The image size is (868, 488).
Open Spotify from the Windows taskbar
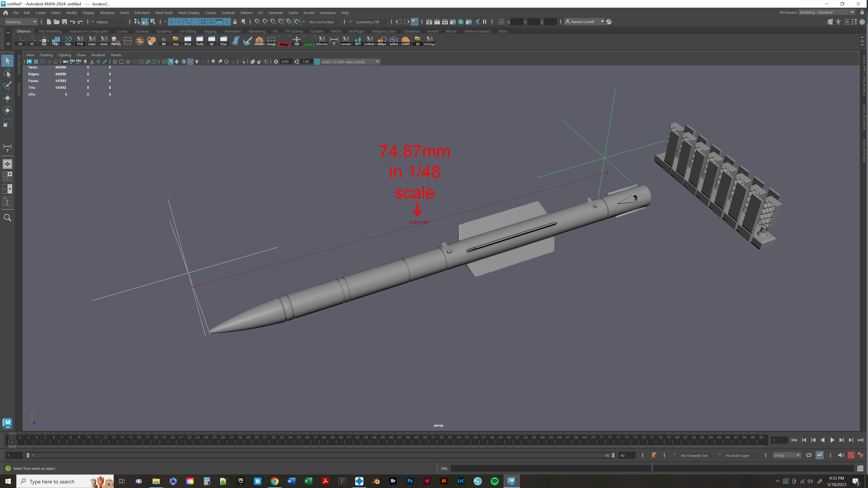pos(494,481)
